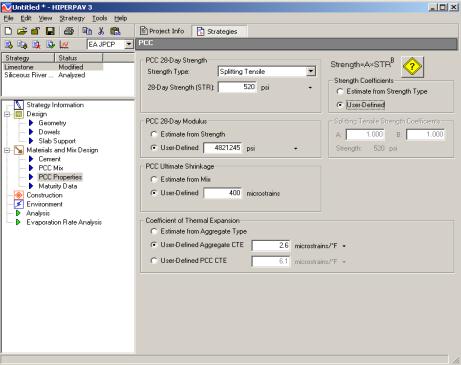Screen dimensions: 461x365
Task: Click the Print icon in toolbar
Action: (x=69, y=31)
